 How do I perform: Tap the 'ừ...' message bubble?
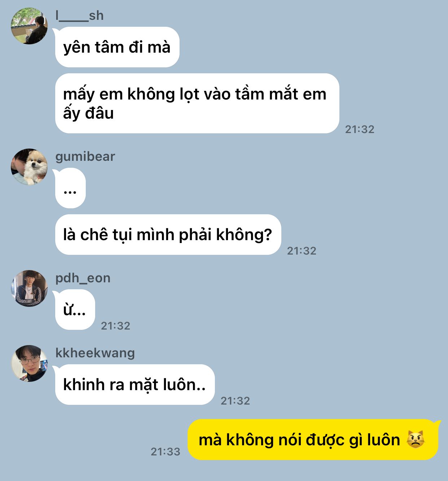75,309
